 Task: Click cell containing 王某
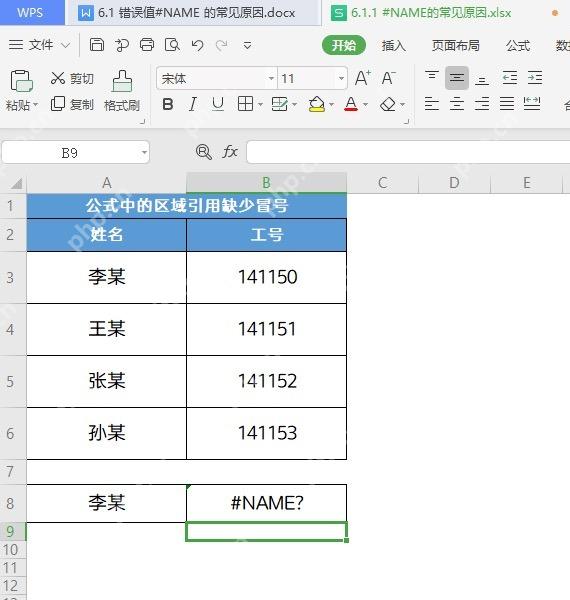106,329
